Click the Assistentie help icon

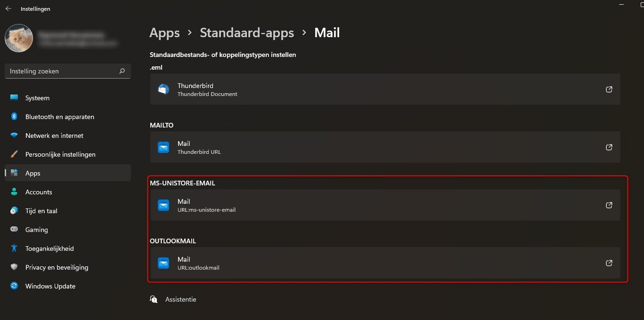click(x=154, y=299)
